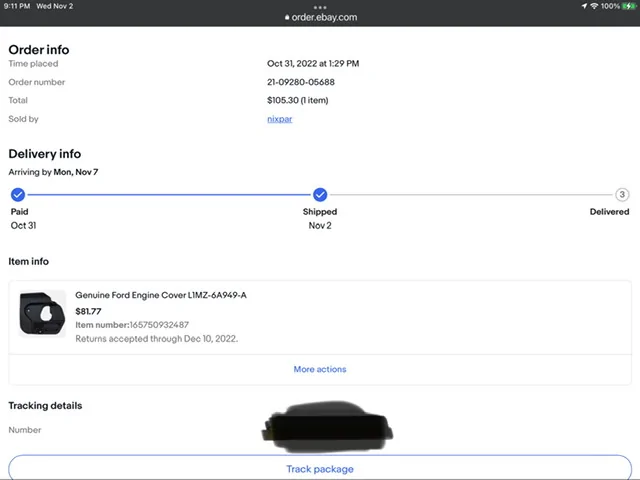Click the Order info heading

click(39, 50)
